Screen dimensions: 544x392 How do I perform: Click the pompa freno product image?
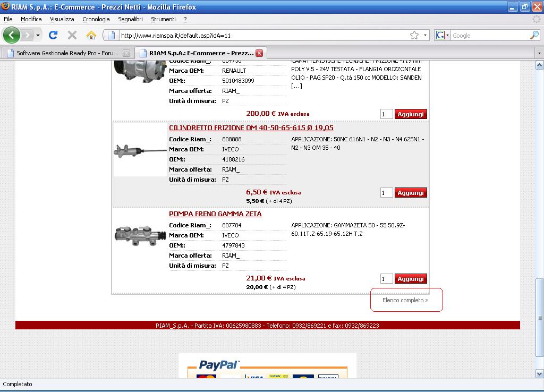click(x=140, y=236)
